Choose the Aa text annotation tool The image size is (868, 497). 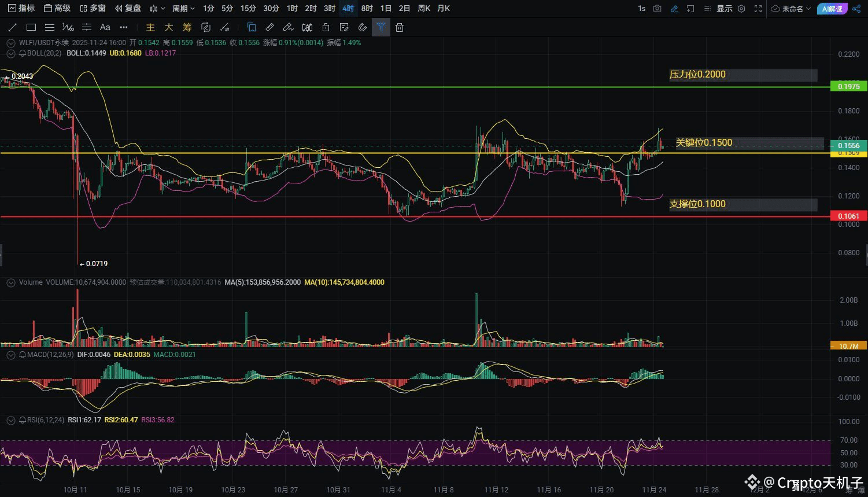(x=105, y=27)
